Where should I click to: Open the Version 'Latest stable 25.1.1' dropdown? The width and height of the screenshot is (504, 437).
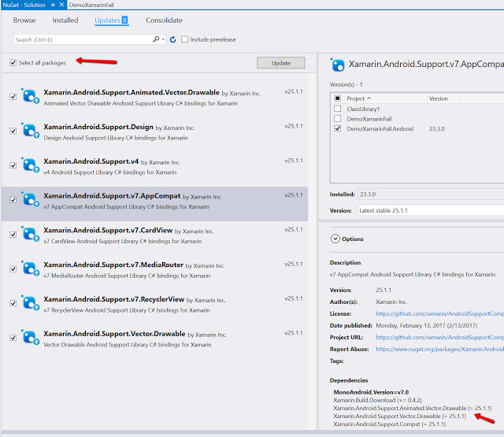(431, 210)
